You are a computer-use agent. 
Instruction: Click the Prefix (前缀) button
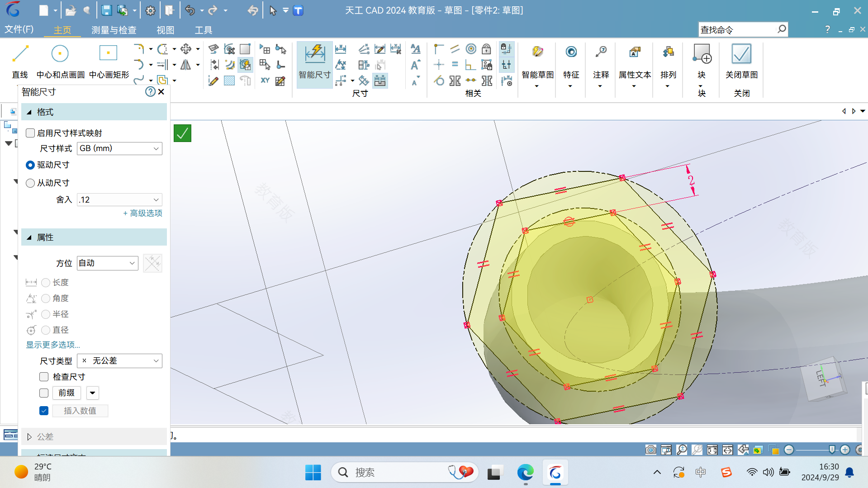[x=66, y=393]
